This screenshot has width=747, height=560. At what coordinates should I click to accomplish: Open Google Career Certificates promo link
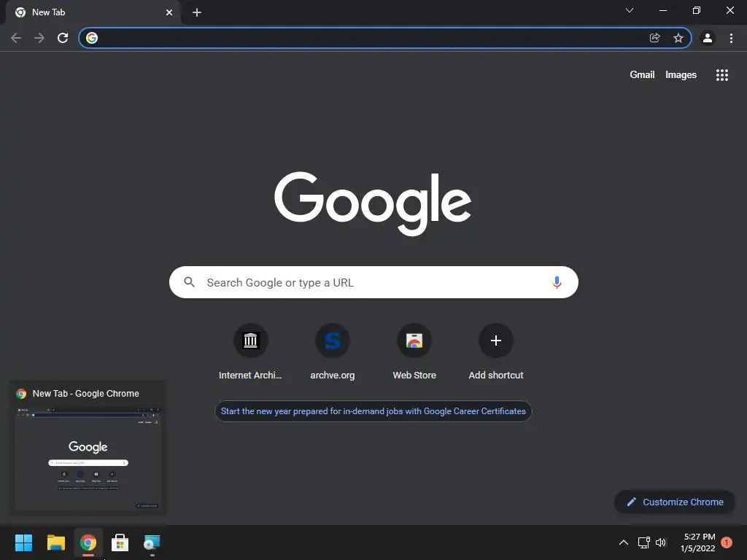click(373, 411)
